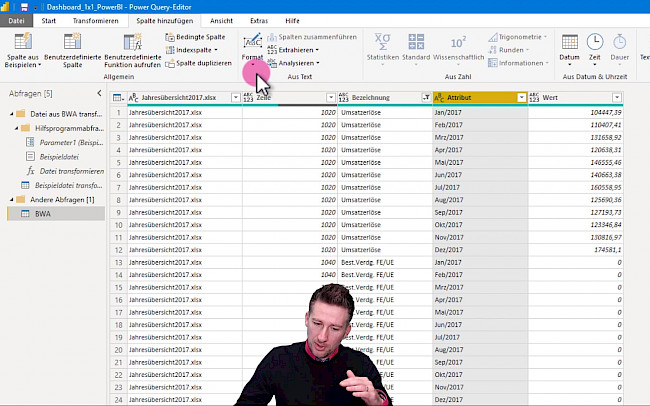
Task: Open the Zeit clock tool
Action: (x=595, y=41)
